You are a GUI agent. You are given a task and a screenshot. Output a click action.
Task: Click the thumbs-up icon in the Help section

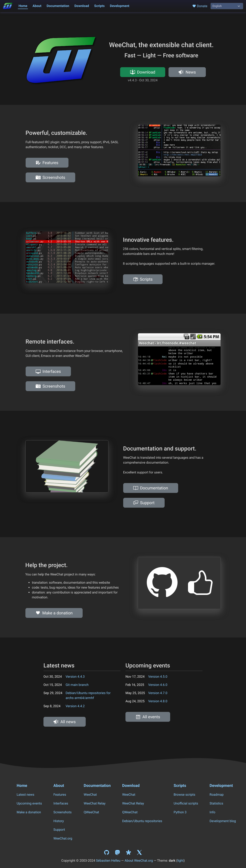click(x=200, y=582)
